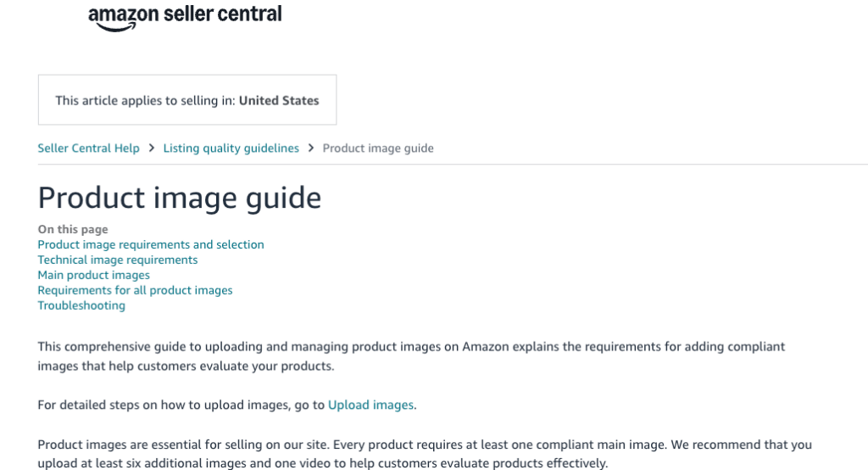Click chevron after Seller Central Help breadcrumb
Screen dimensions: 868x470
click(152, 148)
